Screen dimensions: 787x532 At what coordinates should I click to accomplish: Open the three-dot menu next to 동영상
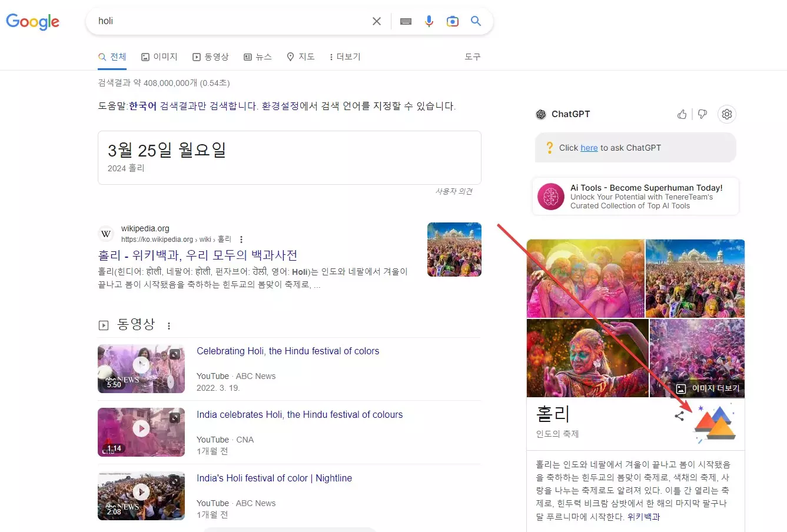[169, 325]
